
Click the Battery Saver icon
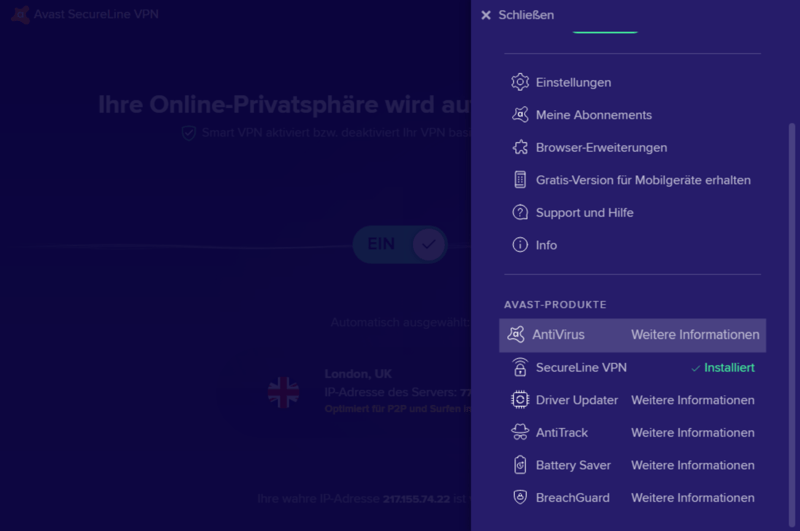520,465
